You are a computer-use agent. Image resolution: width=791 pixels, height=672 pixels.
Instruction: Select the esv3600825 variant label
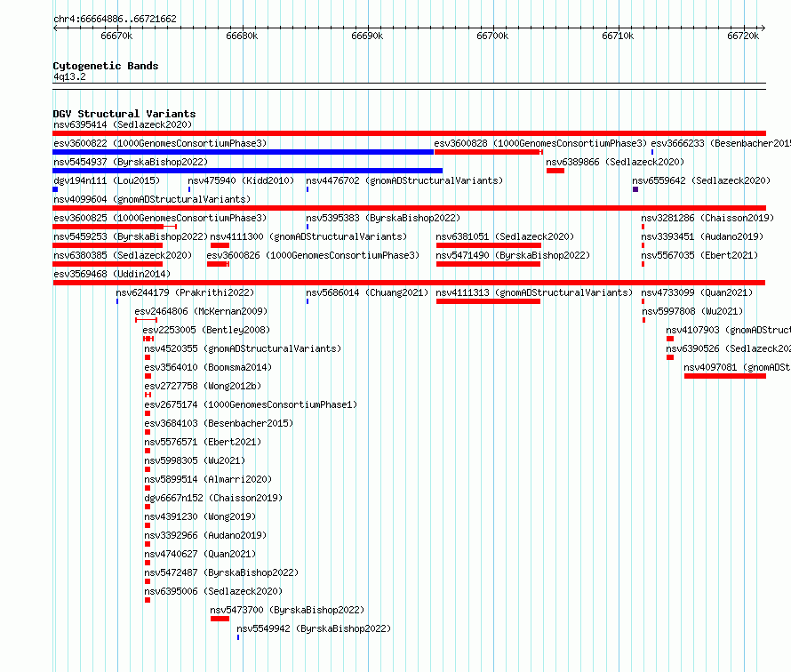point(160,218)
